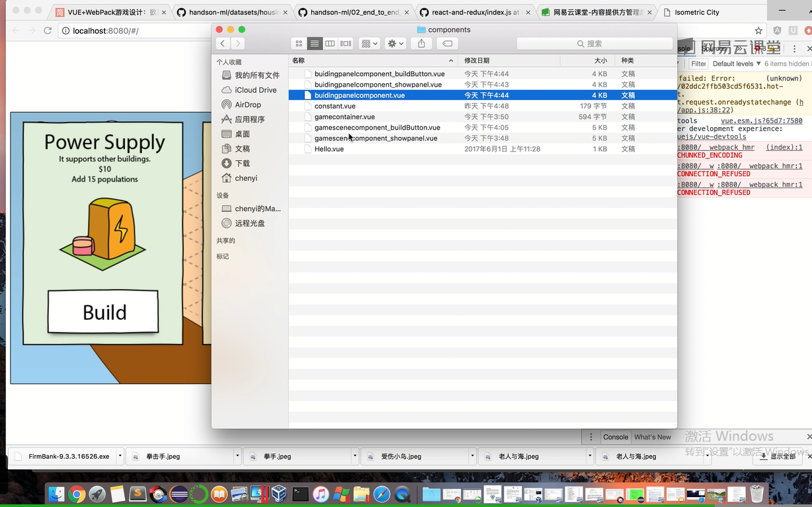Click the Build button in game

[x=103, y=311]
